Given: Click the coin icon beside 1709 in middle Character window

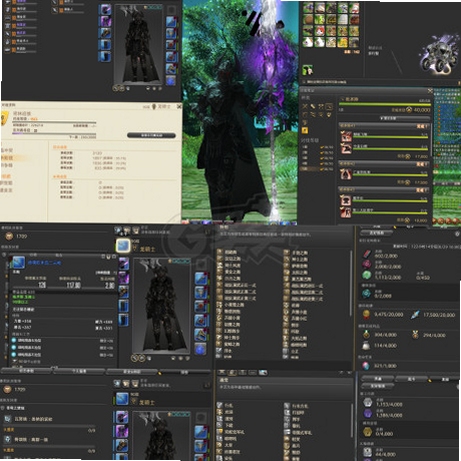Looking at the screenshot, I should [x=9, y=236].
